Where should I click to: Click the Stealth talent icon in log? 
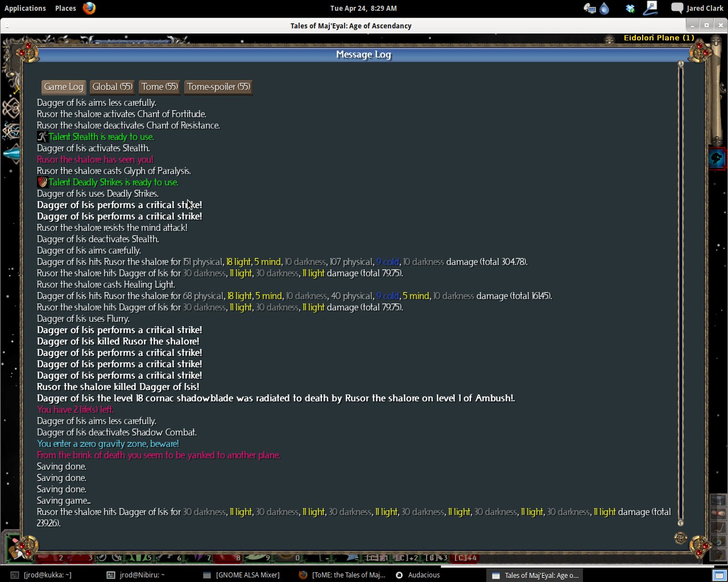pos(42,136)
